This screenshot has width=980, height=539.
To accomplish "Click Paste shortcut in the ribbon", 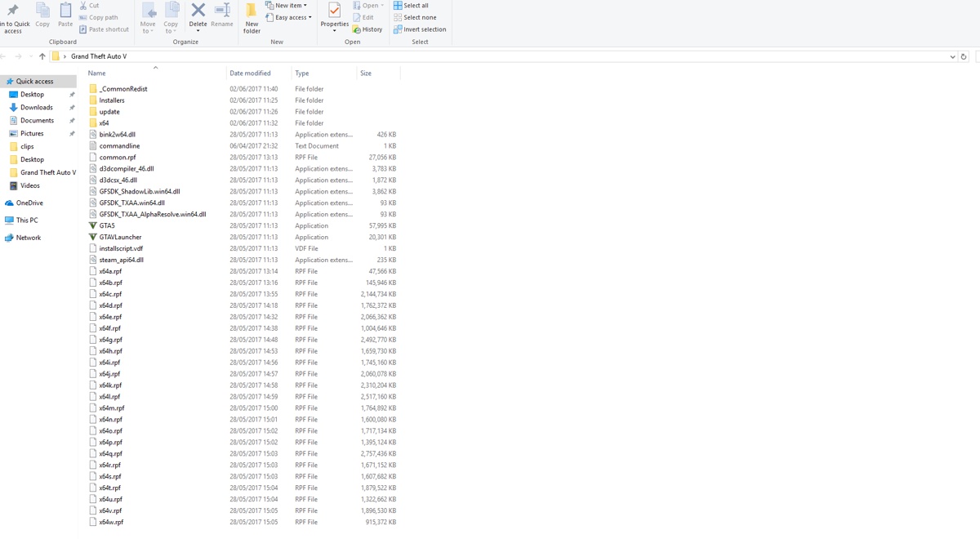I will coord(104,29).
